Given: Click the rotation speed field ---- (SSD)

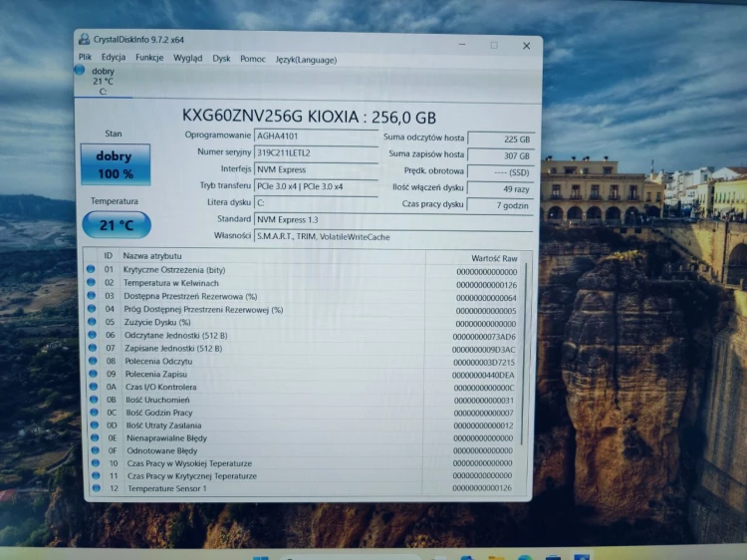Looking at the screenshot, I should [500, 172].
